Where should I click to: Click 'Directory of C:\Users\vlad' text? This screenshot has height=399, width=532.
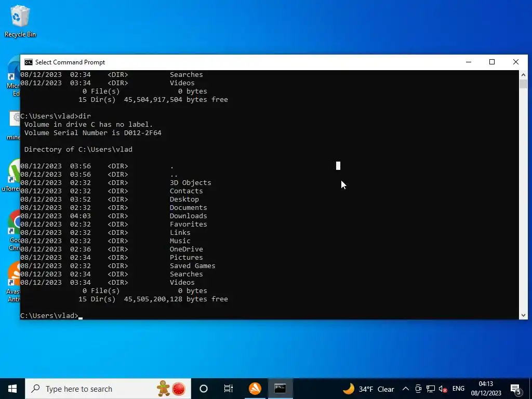coord(78,150)
